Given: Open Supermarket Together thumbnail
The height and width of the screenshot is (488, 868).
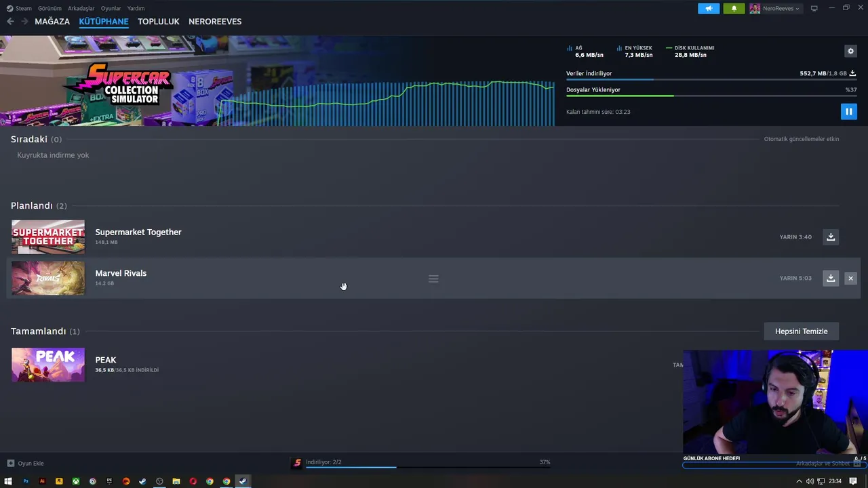Looking at the screenshot, I should (48, 237).
